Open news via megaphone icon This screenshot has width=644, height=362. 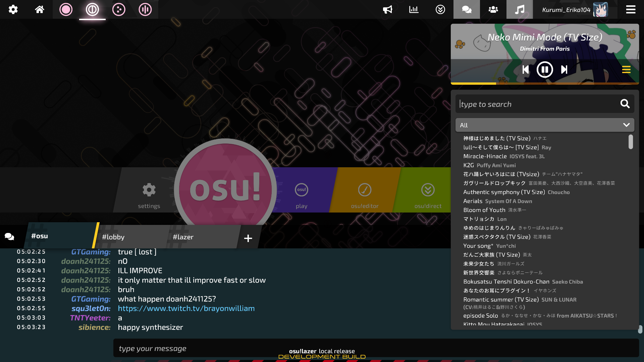pos(387,9)
